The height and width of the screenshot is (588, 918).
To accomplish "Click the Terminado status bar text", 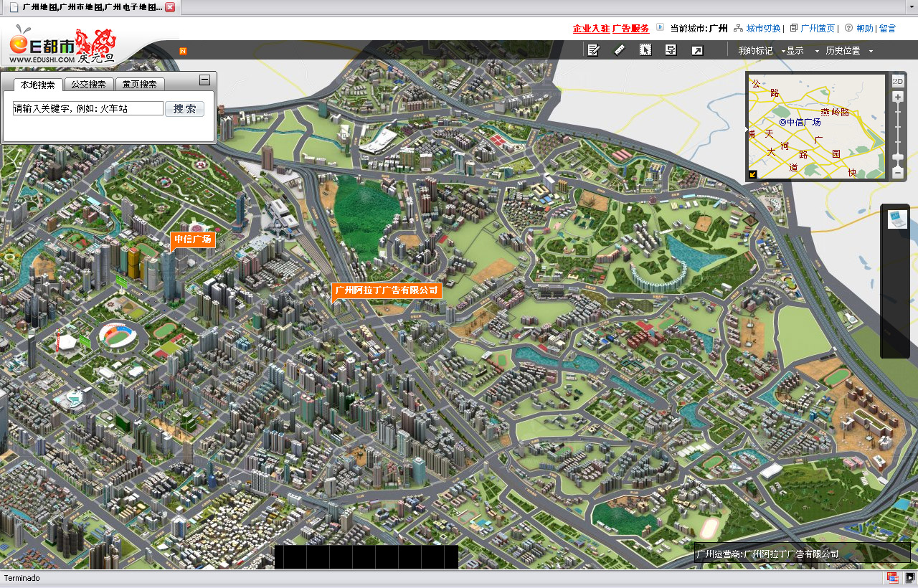I will pyautogui.click(x=22, y=578).
